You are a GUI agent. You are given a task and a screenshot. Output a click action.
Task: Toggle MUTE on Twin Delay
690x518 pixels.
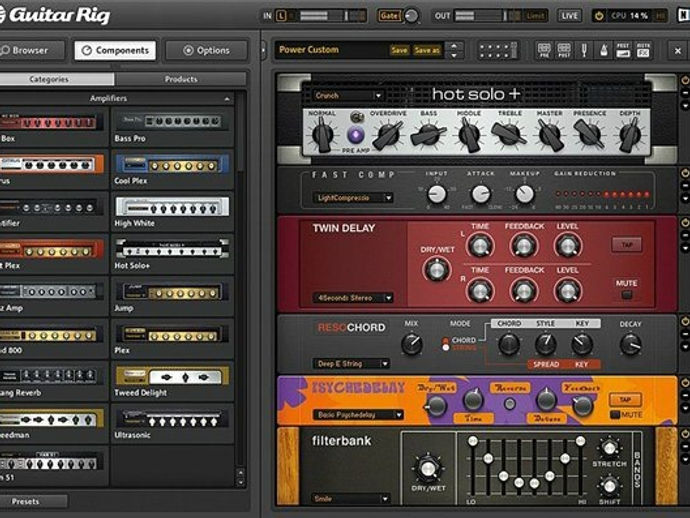click(627, 294)
